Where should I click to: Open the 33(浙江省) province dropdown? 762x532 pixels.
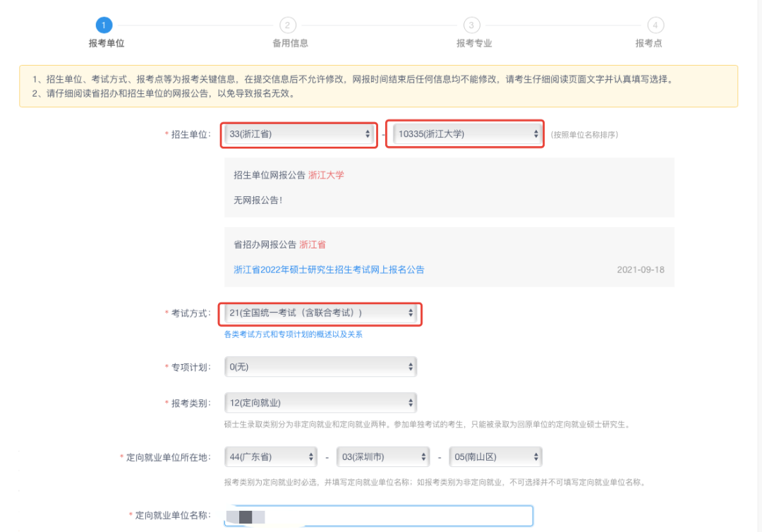296,134
